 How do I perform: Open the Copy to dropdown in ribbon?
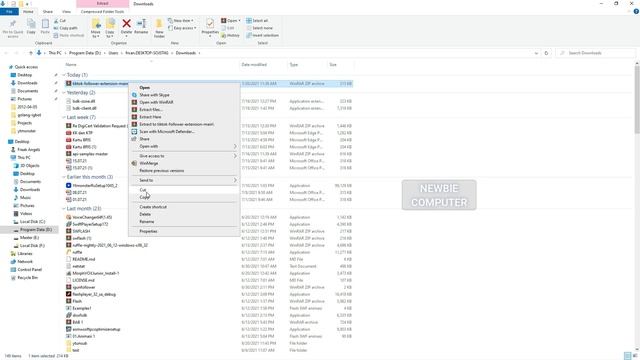110,33
